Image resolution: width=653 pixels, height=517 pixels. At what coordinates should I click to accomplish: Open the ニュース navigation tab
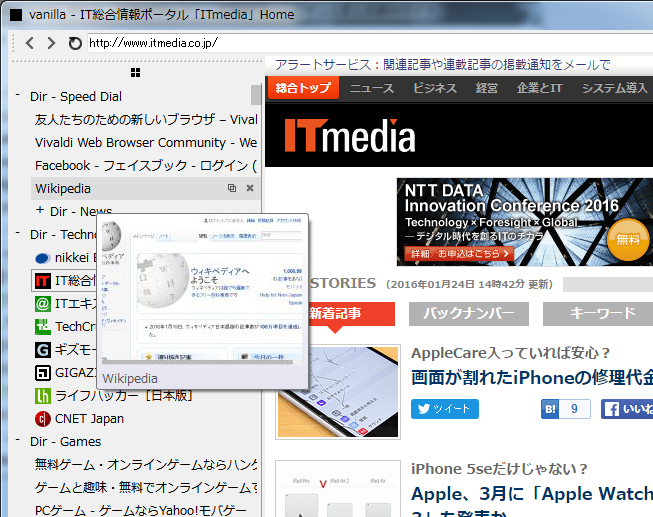(x=372, y=88)
